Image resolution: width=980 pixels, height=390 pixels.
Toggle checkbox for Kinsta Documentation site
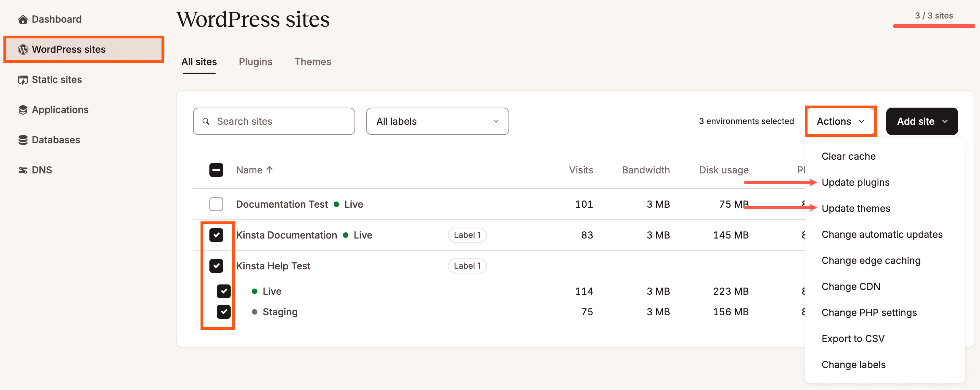click(x=216, y=235)
